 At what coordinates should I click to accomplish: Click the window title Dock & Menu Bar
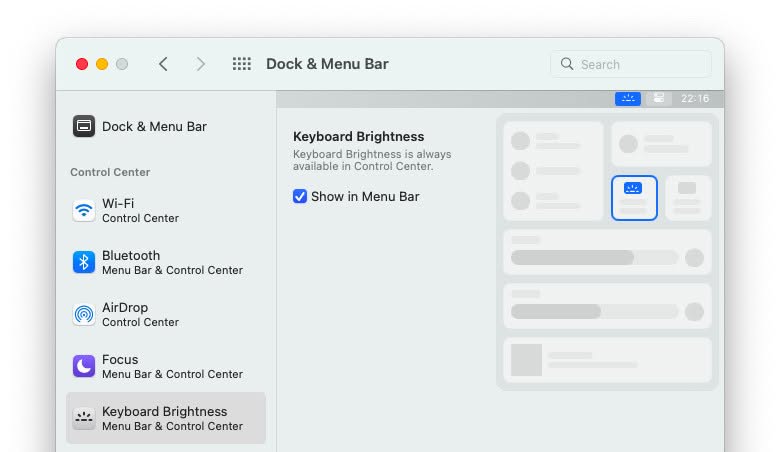327,64
